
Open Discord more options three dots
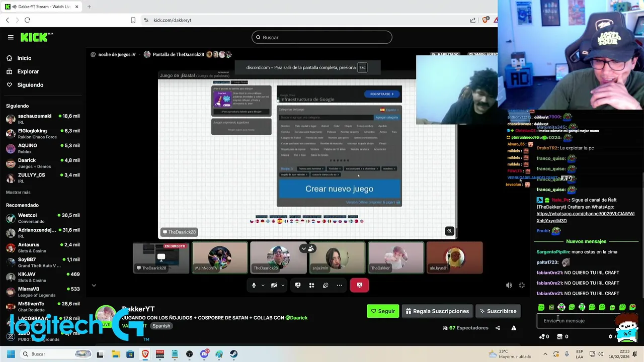pos(339,285)
